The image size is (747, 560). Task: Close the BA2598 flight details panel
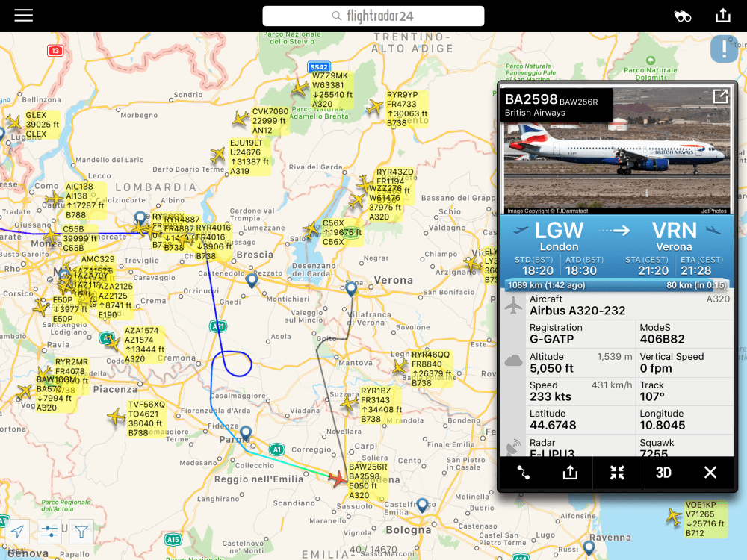[710, 473]
